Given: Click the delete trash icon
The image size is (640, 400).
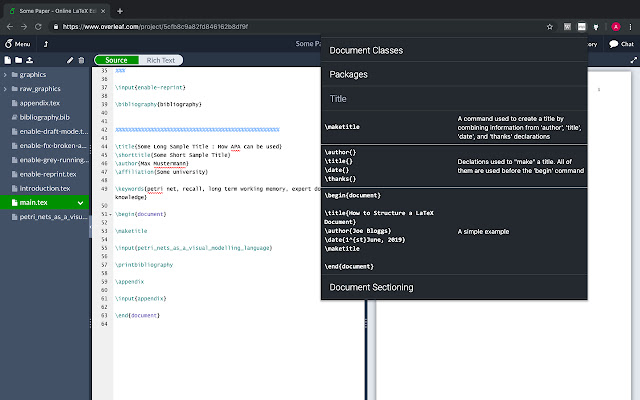Looking at the screenshot, I should point(80,60).
